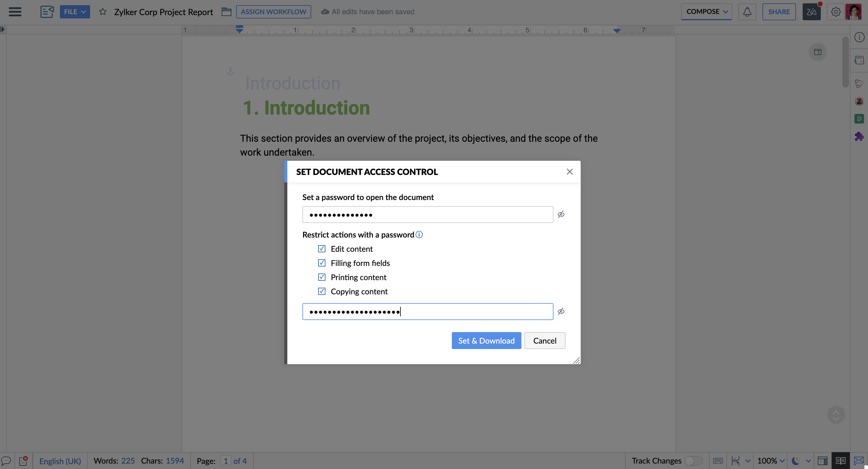
Task: Click the ASSIGN WORKFLOW button
Action: [273, 12]
